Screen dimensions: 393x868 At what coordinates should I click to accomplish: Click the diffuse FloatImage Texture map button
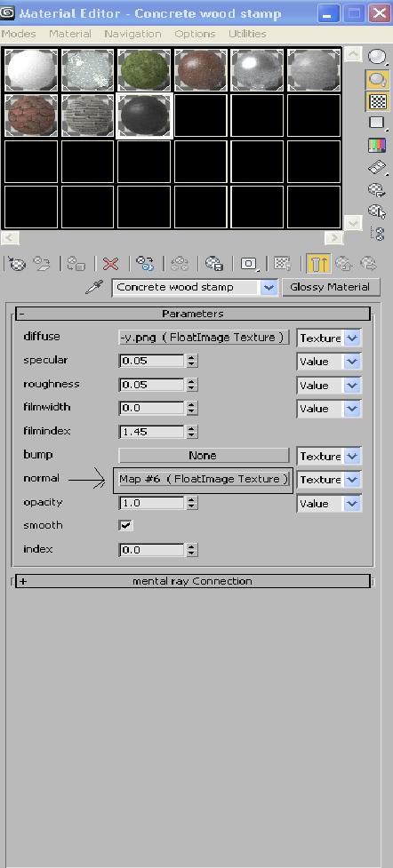[204, 337]
